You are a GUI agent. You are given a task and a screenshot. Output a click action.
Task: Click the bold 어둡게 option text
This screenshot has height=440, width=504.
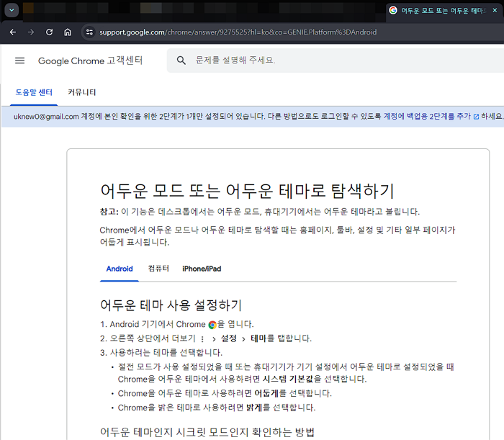point(266,393)
